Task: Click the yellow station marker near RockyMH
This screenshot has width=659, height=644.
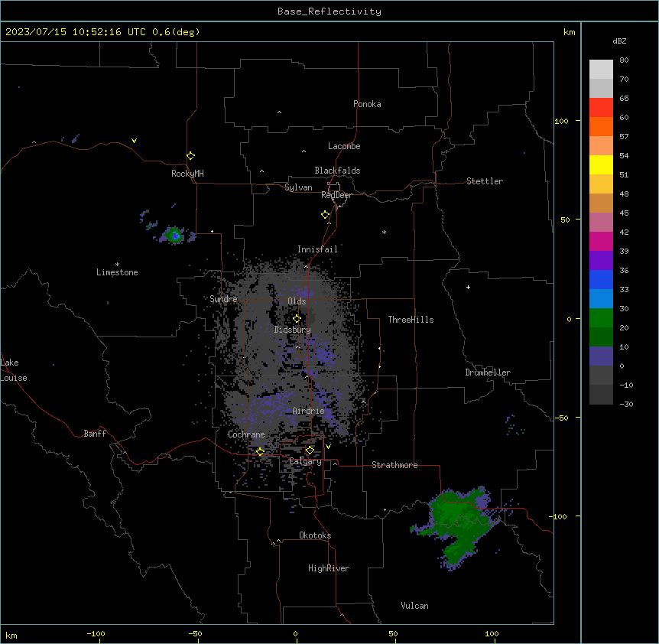Action: click(190, 155)
